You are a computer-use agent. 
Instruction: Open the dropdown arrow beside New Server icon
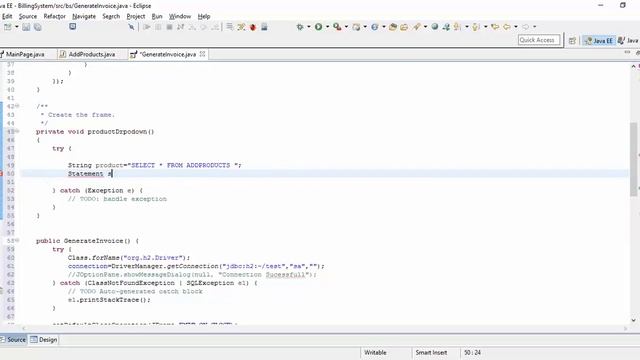pos(365,27)
